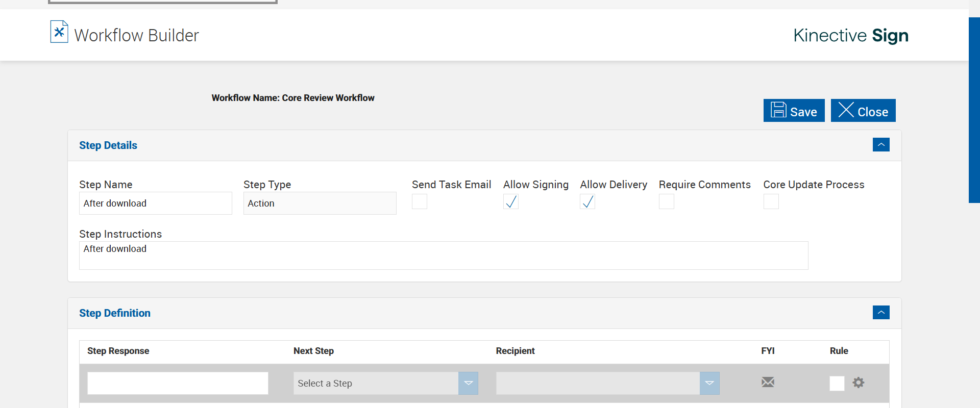
Task: Uncheck the Allow Signing checkbox
Action: 511,202
